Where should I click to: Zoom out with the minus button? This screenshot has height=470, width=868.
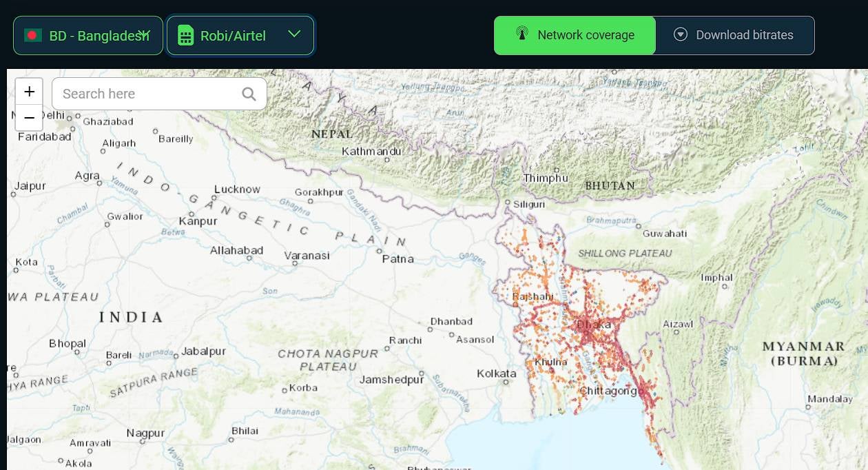click(x=29, y=118)
